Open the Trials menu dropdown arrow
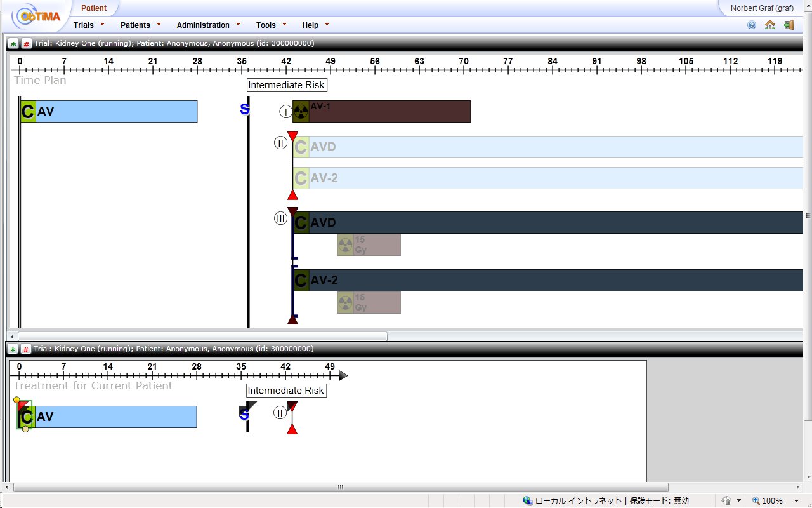The width and height of the screenshot is (812, 508). [x=102, y=24]
